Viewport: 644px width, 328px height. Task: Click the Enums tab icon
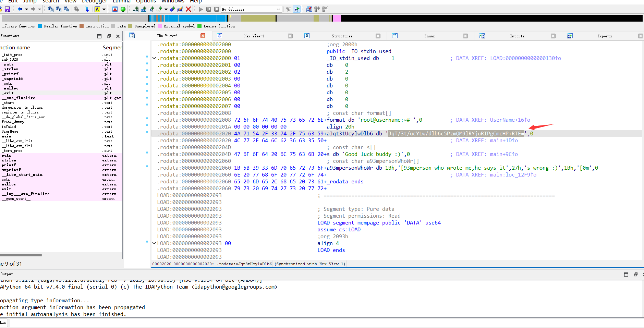(x=395, y=36)
